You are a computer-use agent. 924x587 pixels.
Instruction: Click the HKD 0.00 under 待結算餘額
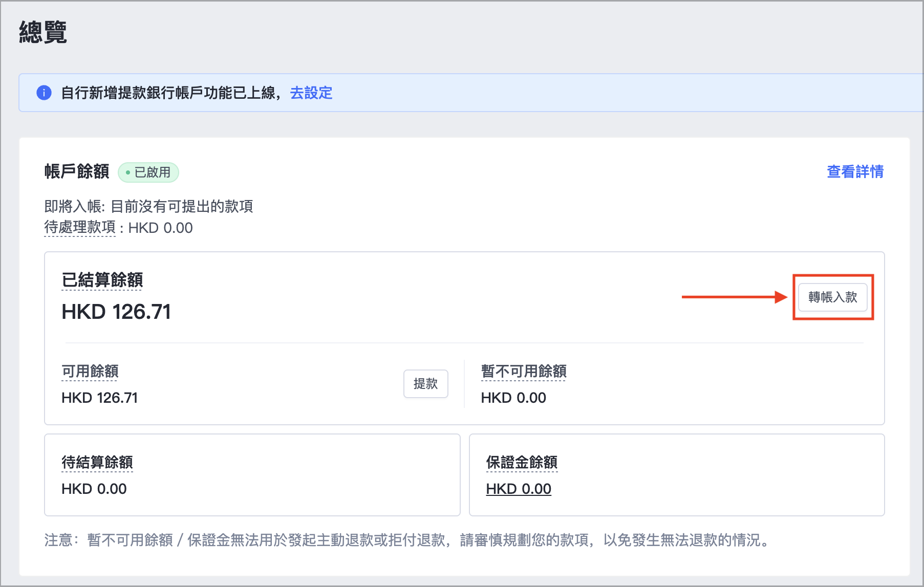94,489
